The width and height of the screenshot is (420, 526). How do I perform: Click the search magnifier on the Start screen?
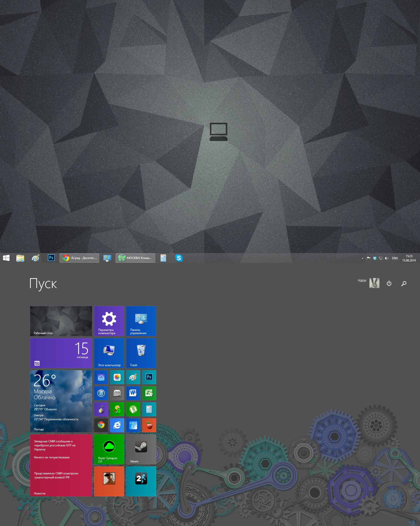coord(404,284)
